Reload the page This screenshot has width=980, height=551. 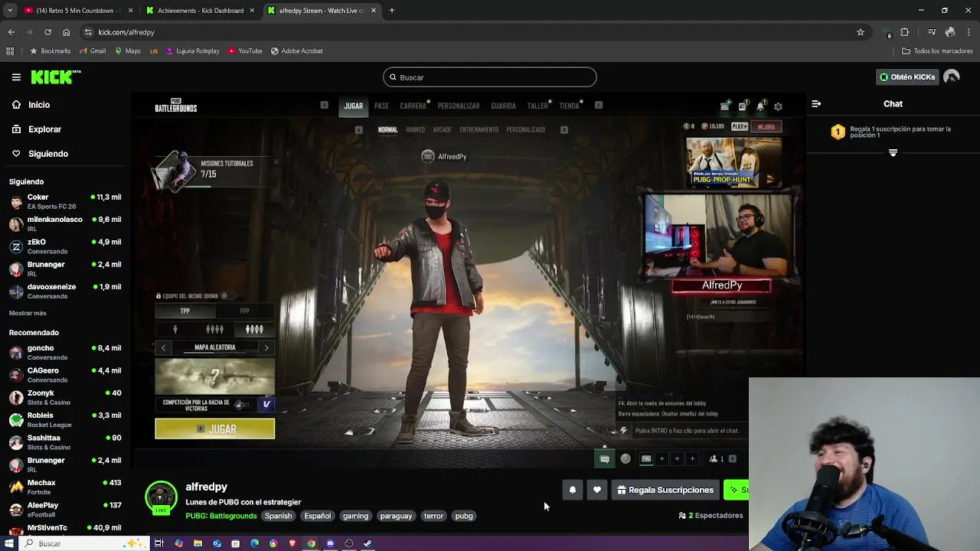tap(47, 32)
